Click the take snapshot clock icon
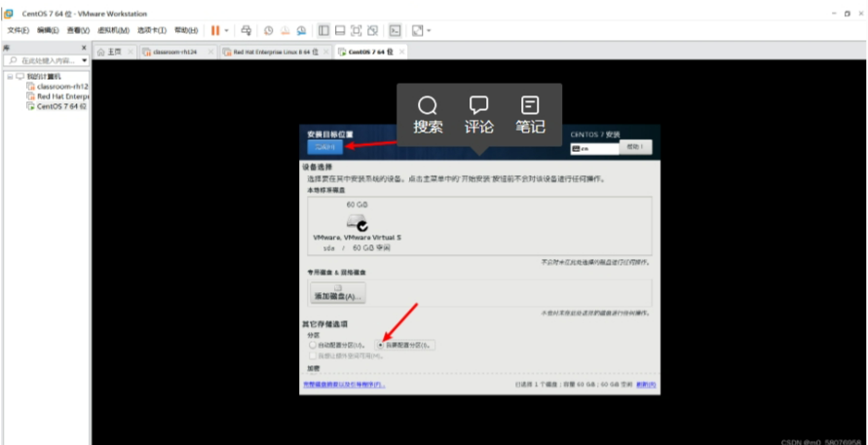868x445 pixels. [x=269, y=30]
